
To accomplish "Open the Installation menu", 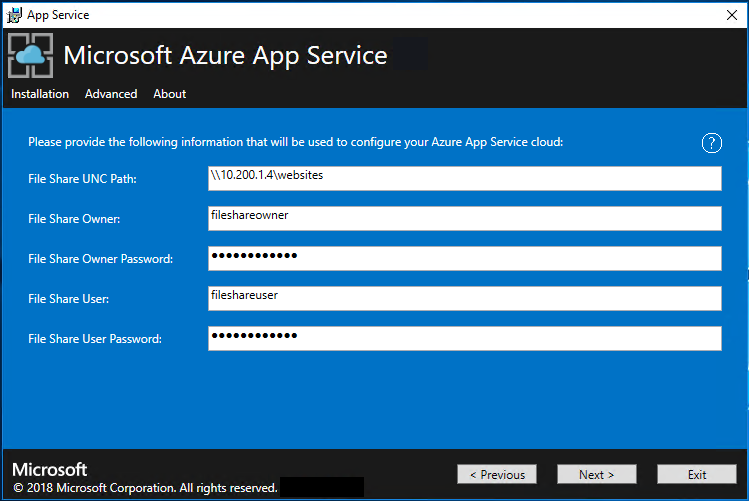I will tap(40, 94).
